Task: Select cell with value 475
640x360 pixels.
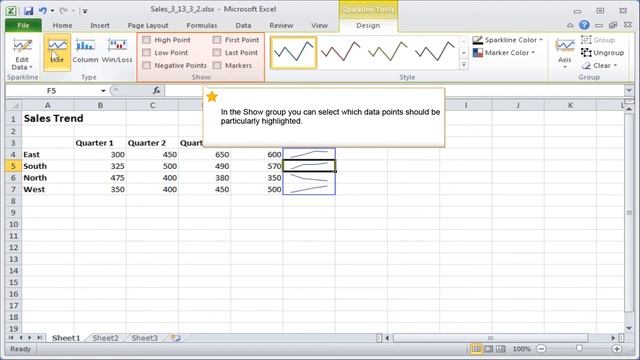Action: click(100, 178)
